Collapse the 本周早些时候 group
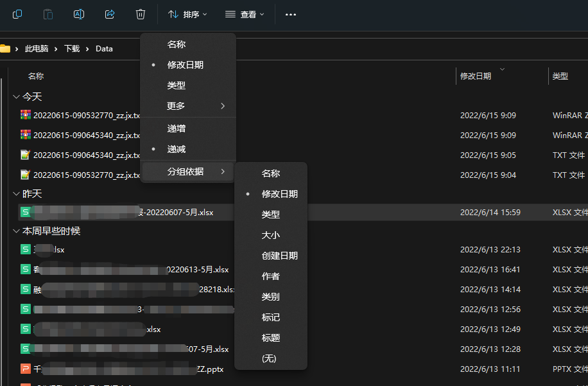The width and height of the screenshot is (588, 386). 16,231
